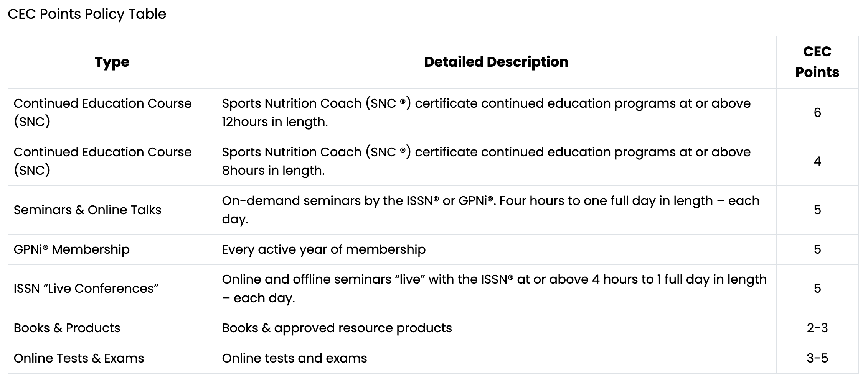
Task: Click the "Detailed Description" column header
Action: click(x=496, y=62)
